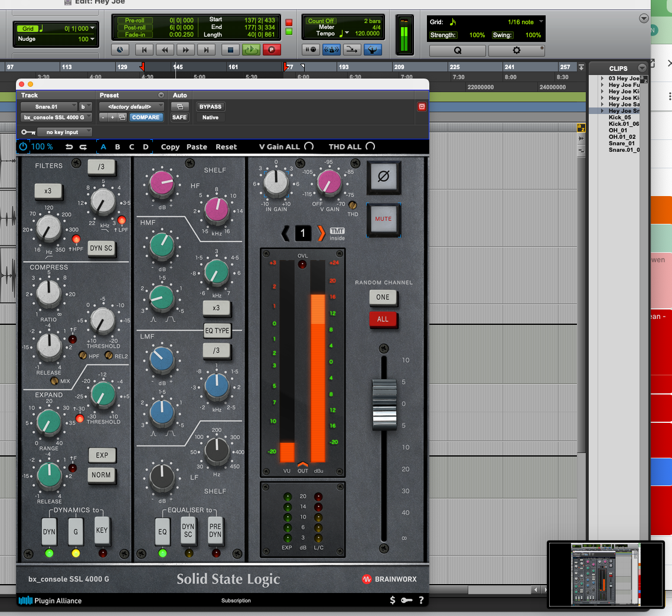
Task: Click the key input key icon
Action: coord(28,132)
